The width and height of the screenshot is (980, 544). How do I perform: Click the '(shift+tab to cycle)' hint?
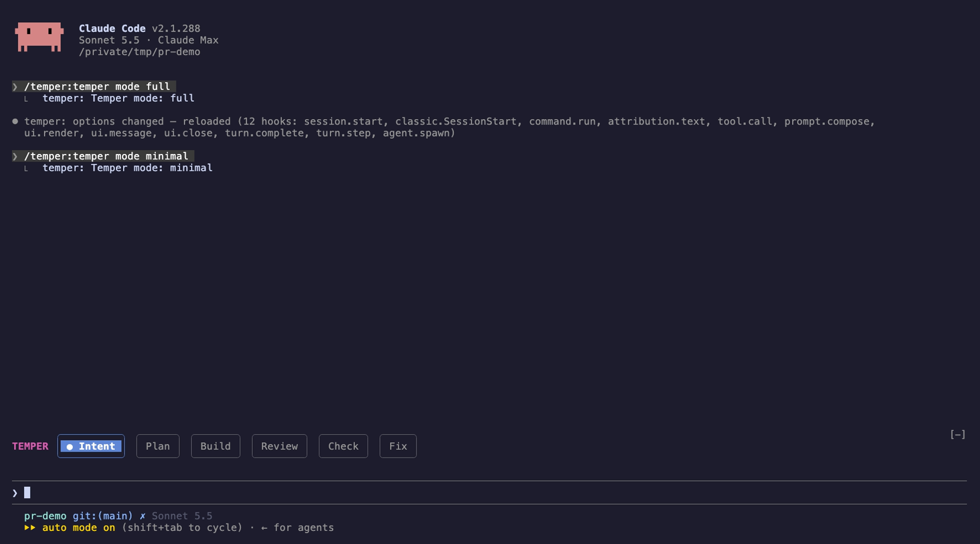[x=182, y=528]
